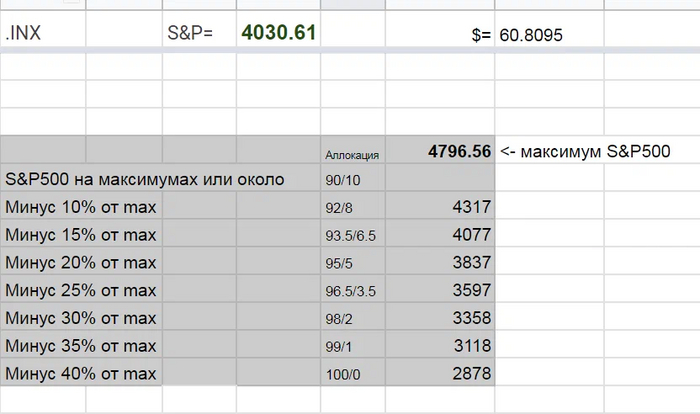Screen dimensions: 700x414
Task: Click the 'Минус 20% от max' cell
Action: point(82,263)
